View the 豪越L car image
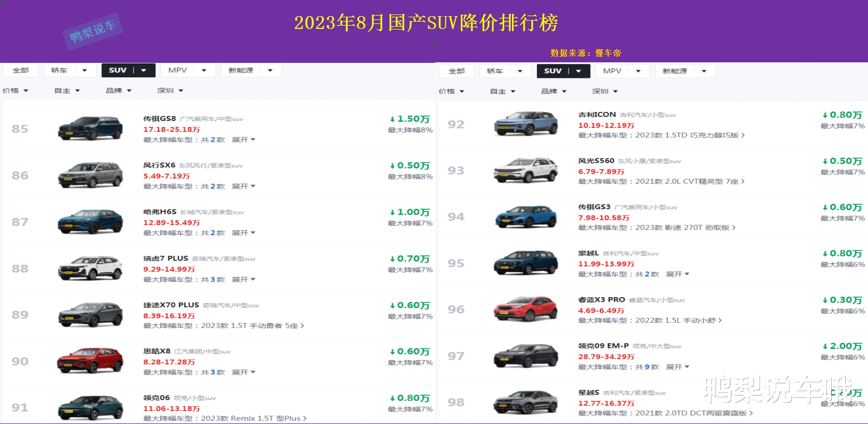The image size is (868, 424). coord(526,263)
